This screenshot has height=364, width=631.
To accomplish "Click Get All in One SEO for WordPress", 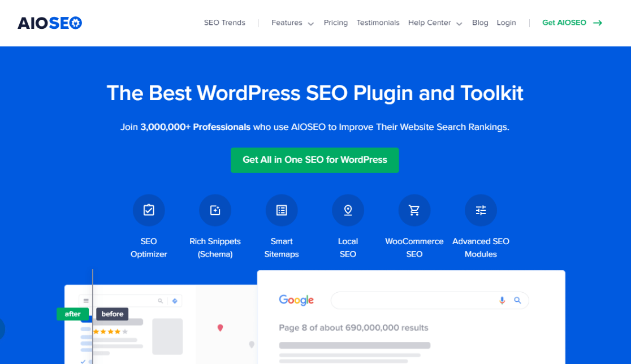I will [x=314, y=160].
